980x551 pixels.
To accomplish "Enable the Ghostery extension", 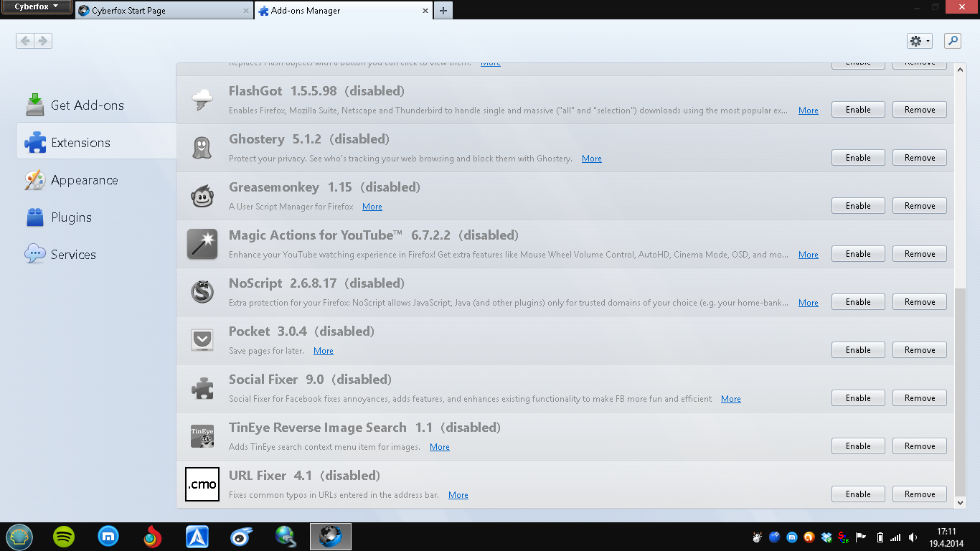I will [x=858, y=158].
